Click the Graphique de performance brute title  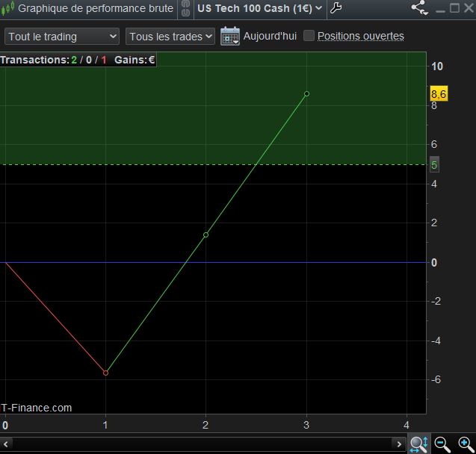pos(96,8)
